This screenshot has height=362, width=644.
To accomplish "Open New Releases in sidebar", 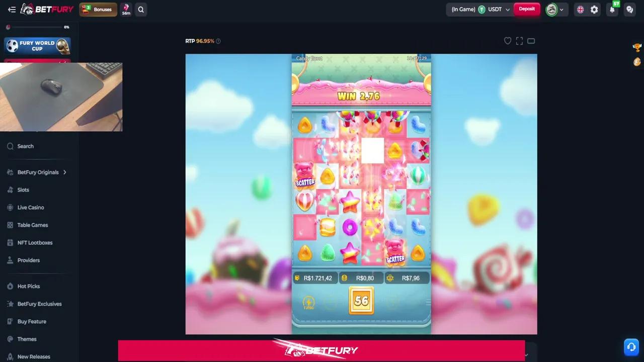I will point(34,357).
